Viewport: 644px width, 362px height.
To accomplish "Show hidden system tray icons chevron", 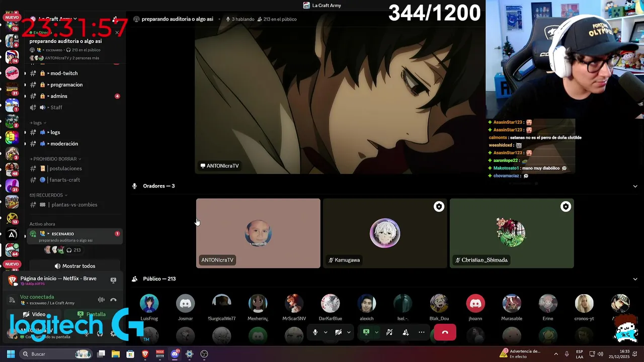I will pyautogui.click(x=555, y=354).
